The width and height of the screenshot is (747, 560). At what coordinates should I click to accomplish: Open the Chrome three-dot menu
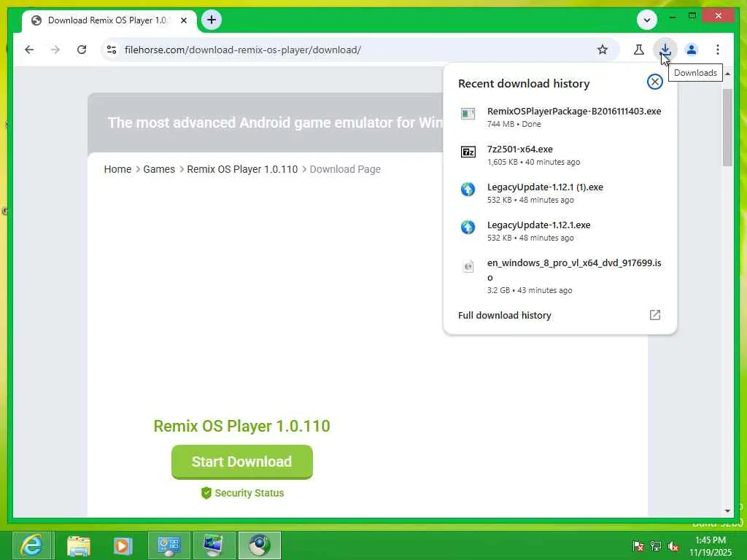click(718, 50)
